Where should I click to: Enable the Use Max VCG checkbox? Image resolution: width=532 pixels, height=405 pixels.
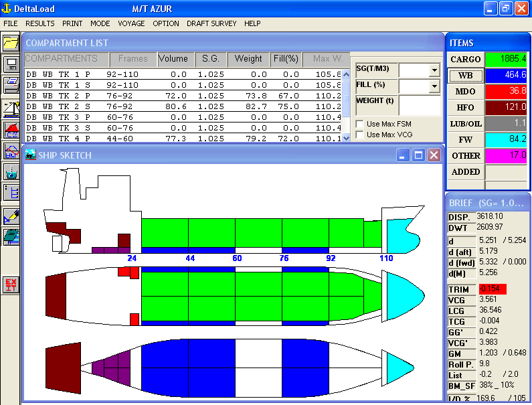[359, 135]
